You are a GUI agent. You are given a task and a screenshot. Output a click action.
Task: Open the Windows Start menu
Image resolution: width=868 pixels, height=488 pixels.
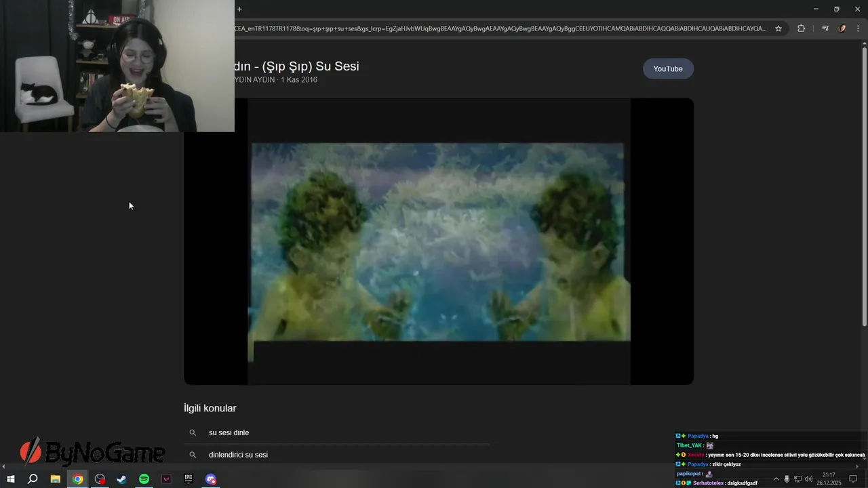[11, 479]
